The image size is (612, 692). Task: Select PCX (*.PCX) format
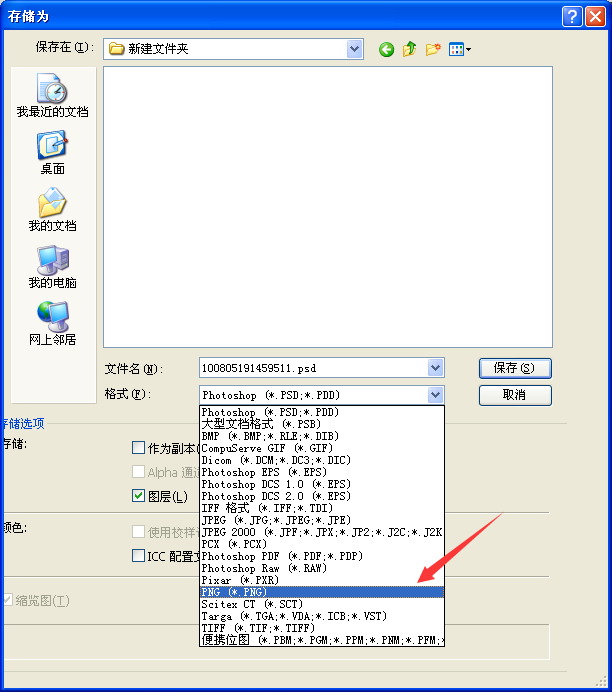click(322, 544)
